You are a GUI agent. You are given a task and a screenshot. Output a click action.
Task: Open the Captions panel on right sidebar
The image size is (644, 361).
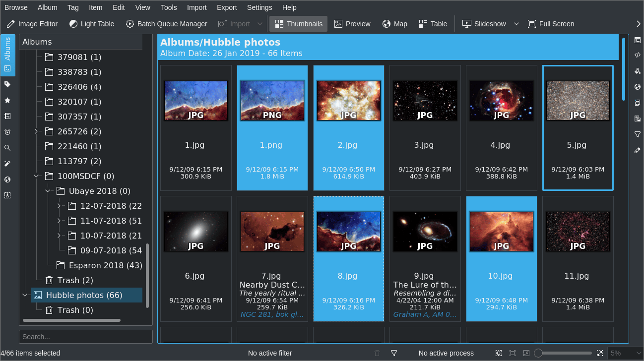[x=637, y=103]
